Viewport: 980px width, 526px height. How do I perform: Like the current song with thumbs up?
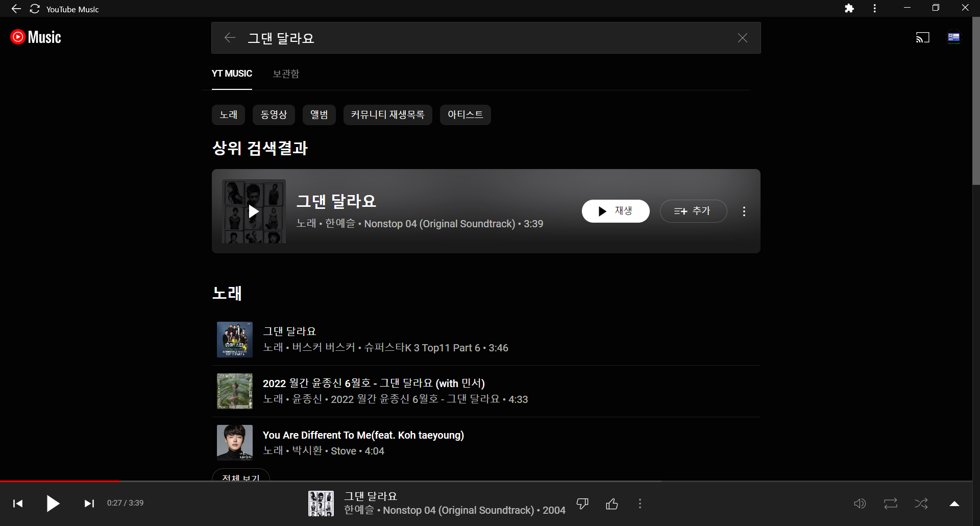coord(612,504)
